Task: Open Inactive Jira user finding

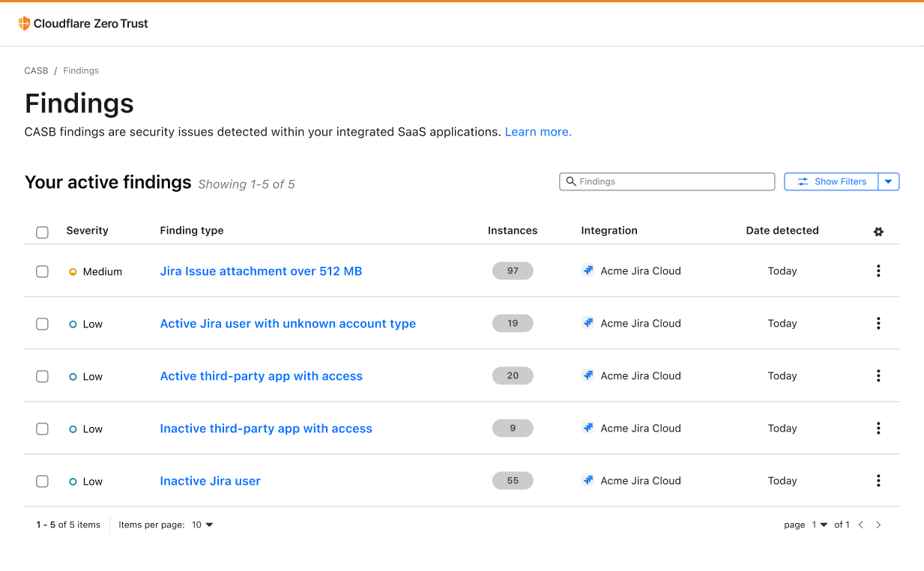Action: click(x=210, y=481)
